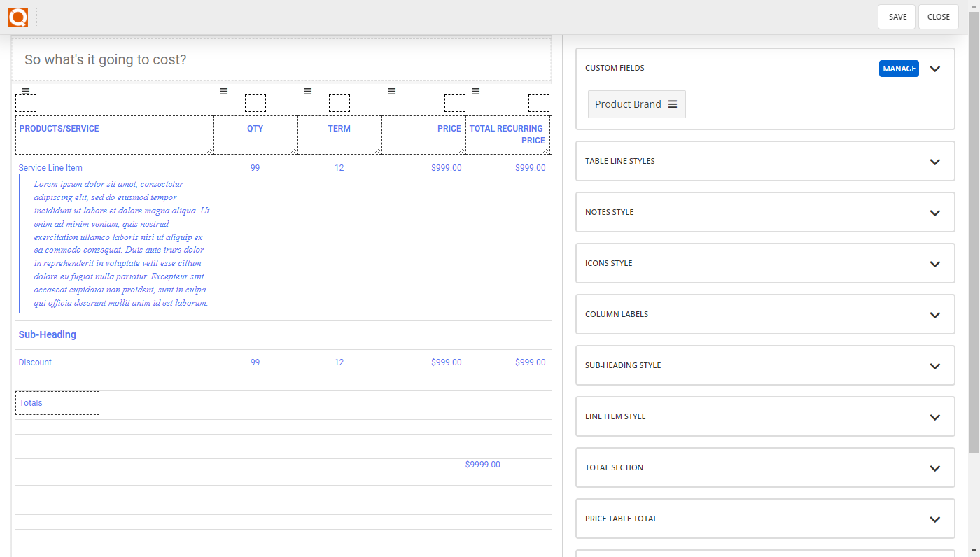Expand the SUB-HEADING STYLE panel

point(934,365)
